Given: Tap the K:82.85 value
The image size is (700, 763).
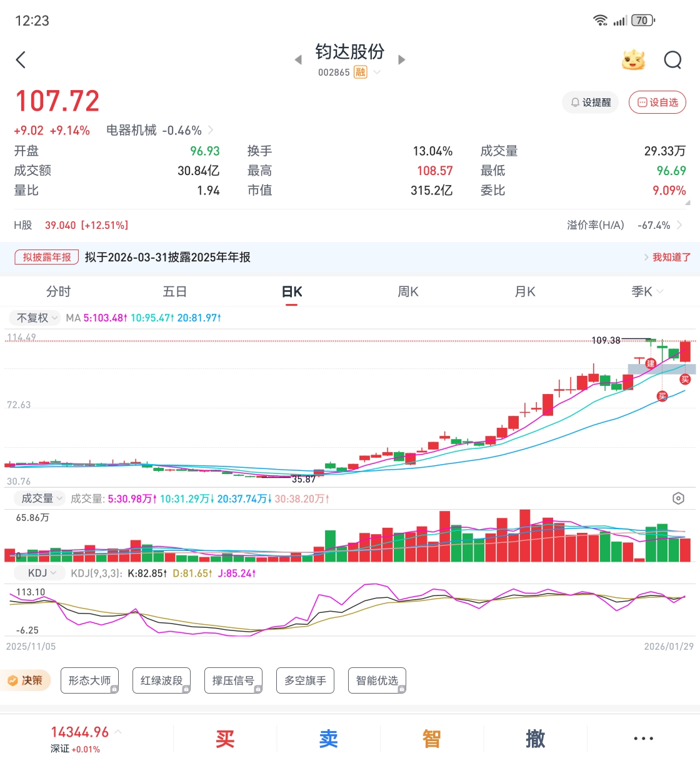Looking at the screenshot, I should coord(147,573).
